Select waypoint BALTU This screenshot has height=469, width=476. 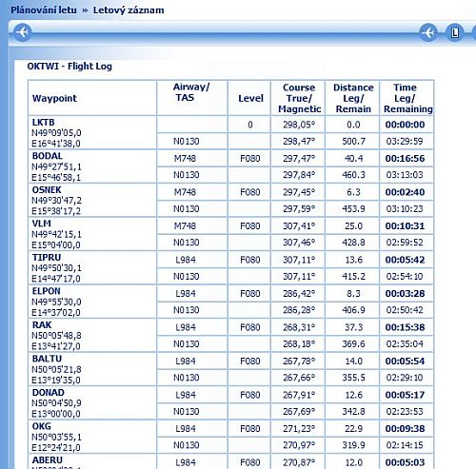[47, 359]
